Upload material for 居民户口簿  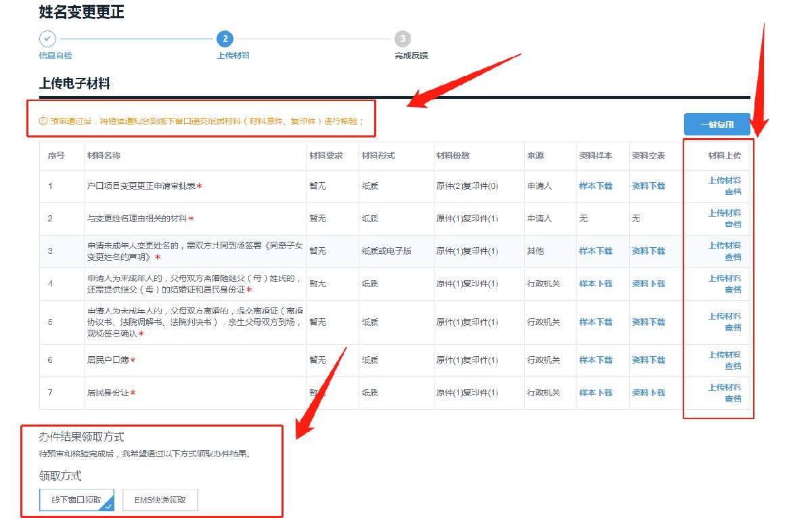pos(724,355)
